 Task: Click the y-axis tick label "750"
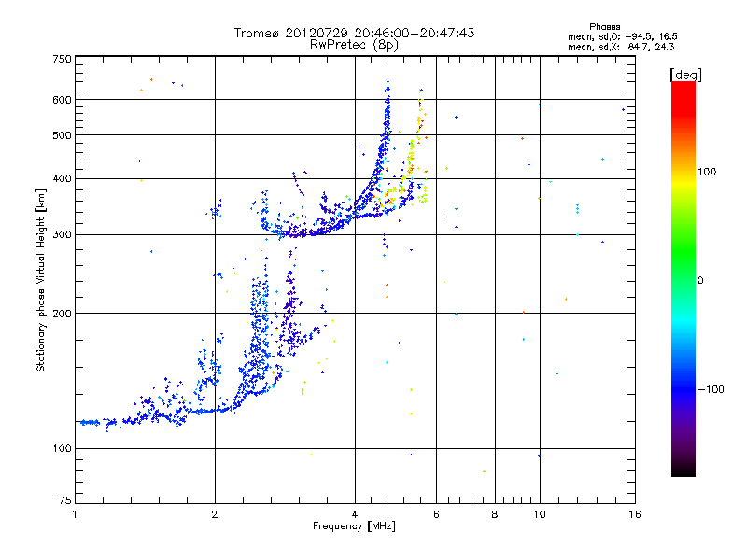[x=62, y=59]
